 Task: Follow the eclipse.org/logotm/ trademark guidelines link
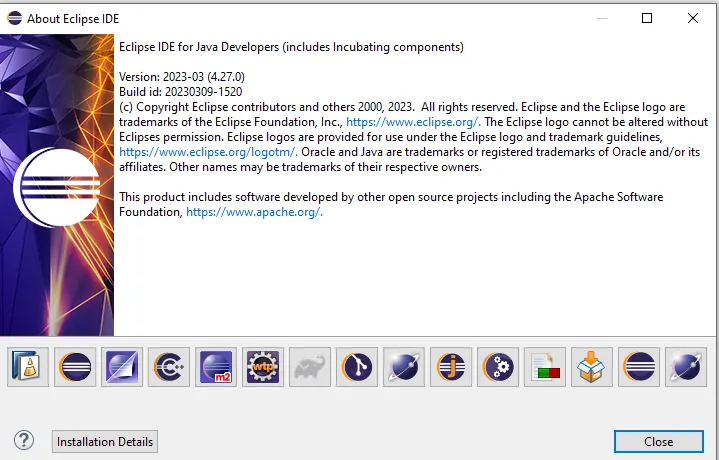(x=186, y=151)
